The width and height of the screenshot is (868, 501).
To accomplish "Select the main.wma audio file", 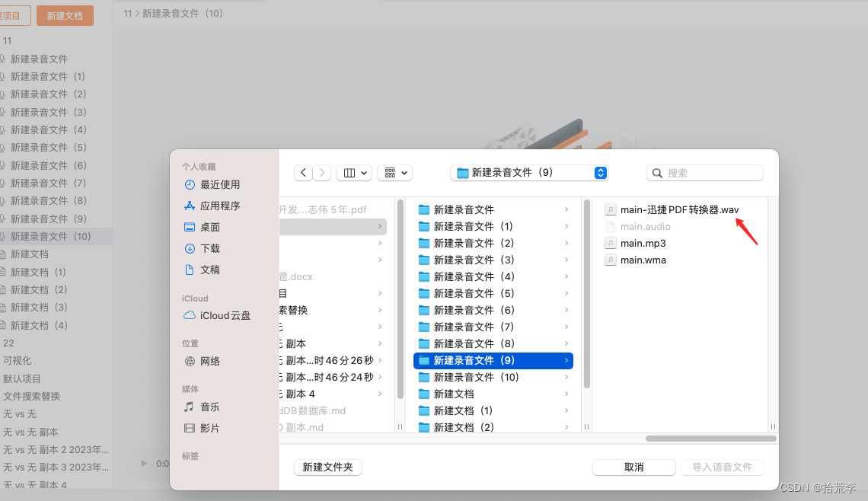I will [643, 260].
